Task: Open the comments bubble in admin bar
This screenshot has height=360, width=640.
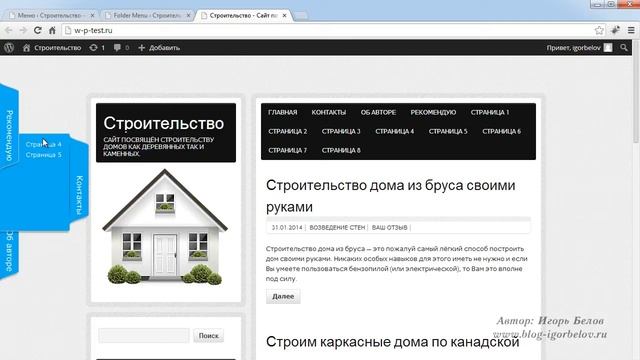Action: click(121, 48)
